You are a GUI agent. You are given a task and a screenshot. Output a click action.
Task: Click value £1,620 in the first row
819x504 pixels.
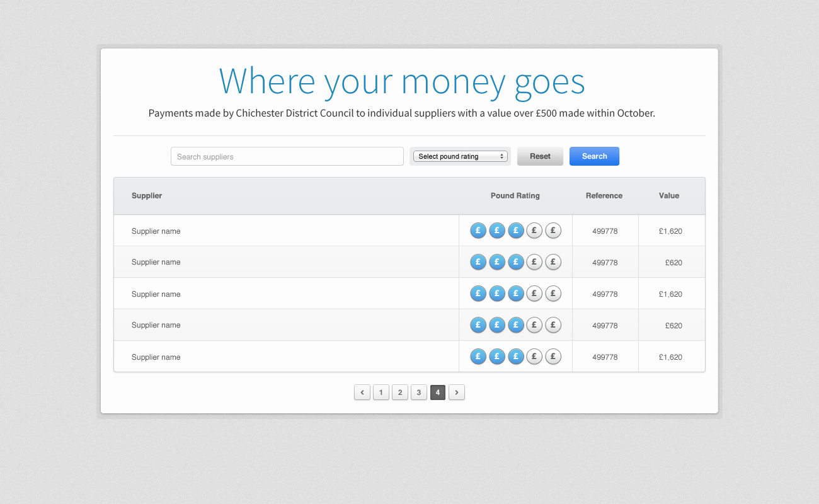pyautogui.click(x=670, y=231)
